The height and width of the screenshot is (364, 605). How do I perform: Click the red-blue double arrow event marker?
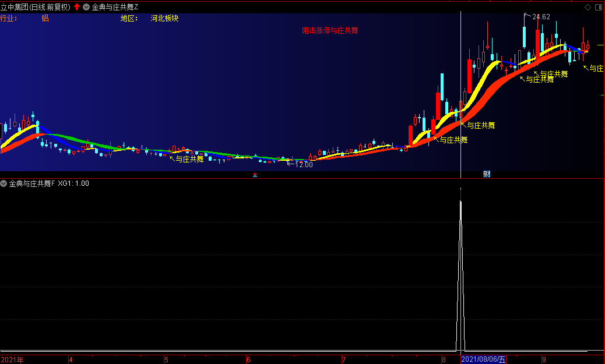(255, 175)
